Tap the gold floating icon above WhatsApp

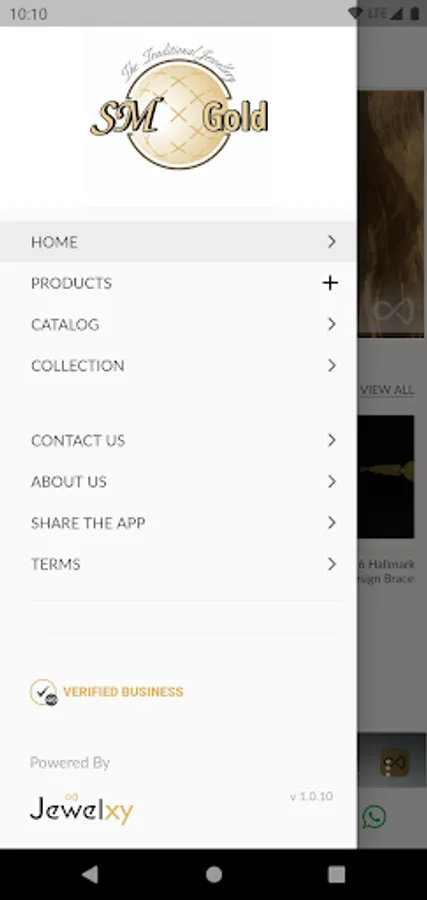tap(395, 763)
